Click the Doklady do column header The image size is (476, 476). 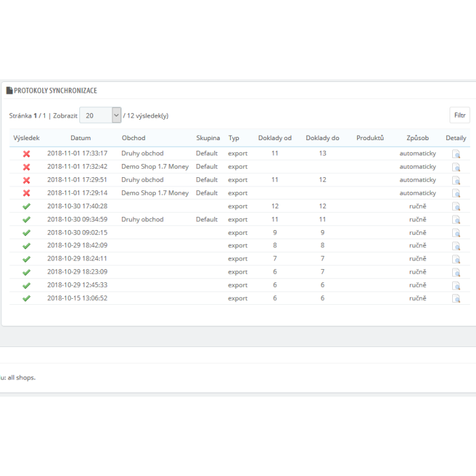(x=323, y=138)
